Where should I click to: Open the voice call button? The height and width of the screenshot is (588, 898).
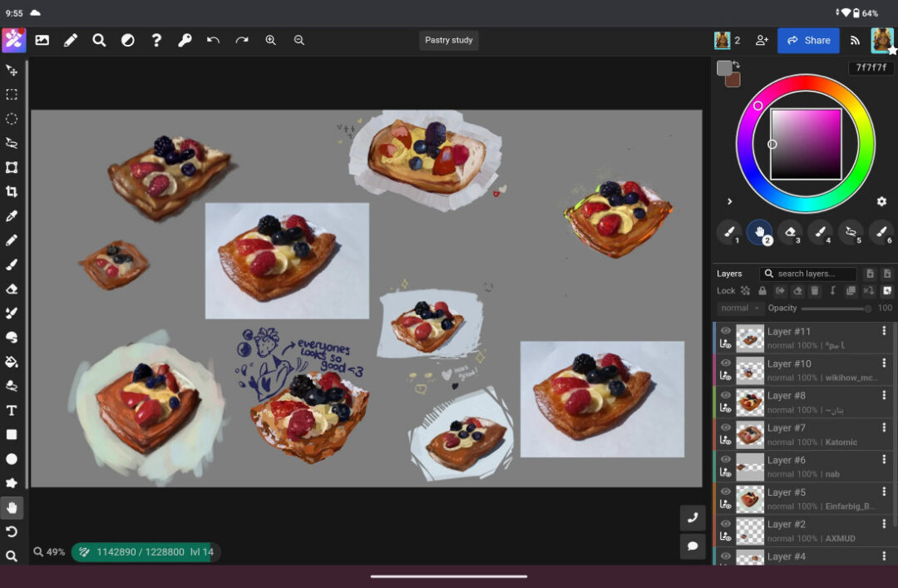[x=693, y=518]
